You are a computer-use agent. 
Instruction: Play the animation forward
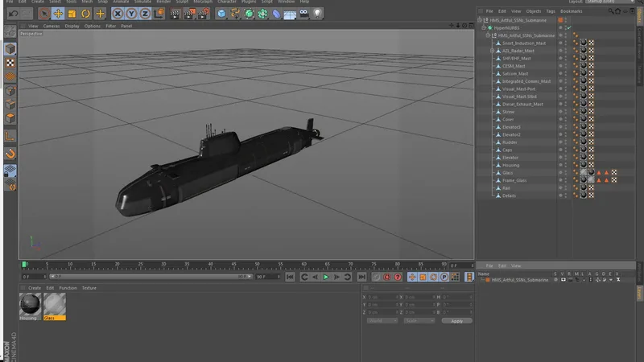(326, 277)
